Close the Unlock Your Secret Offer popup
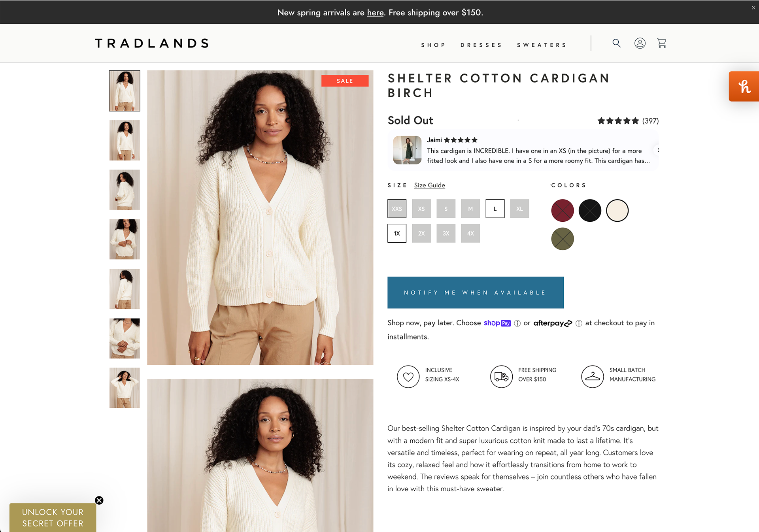Viewport: 759px width, 532px height. click(99, 500)
